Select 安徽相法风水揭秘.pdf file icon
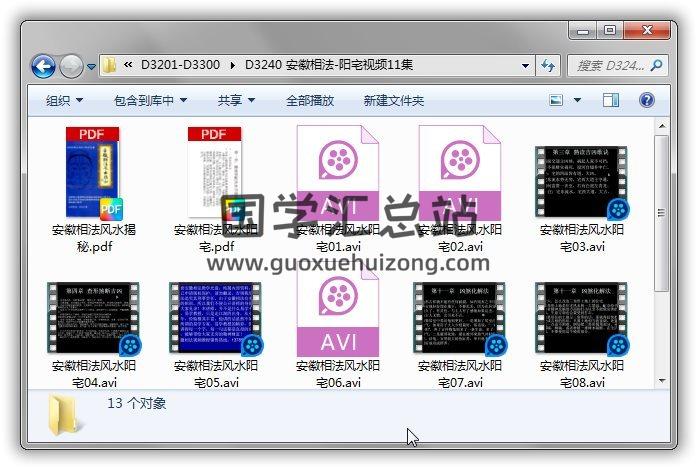Image resolution: width=698 pixels, height=470 pixels. (94, 174)
